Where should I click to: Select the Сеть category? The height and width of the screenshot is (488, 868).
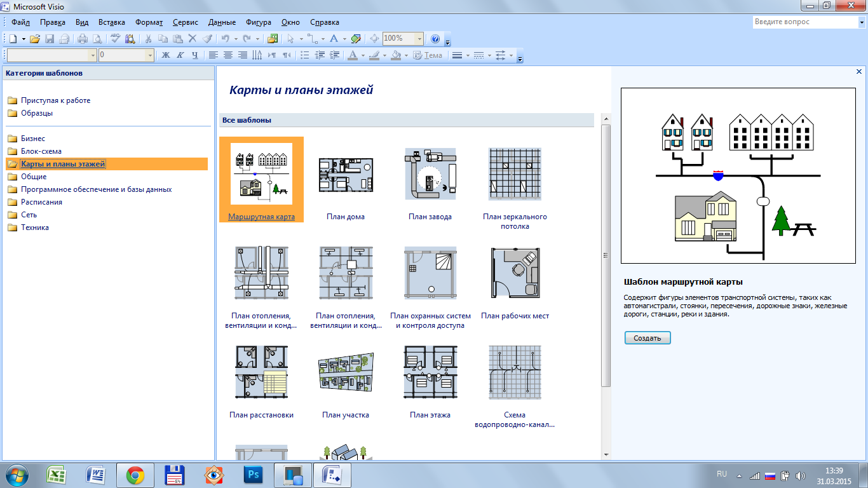pyautogui.click(x=29, y=215)
